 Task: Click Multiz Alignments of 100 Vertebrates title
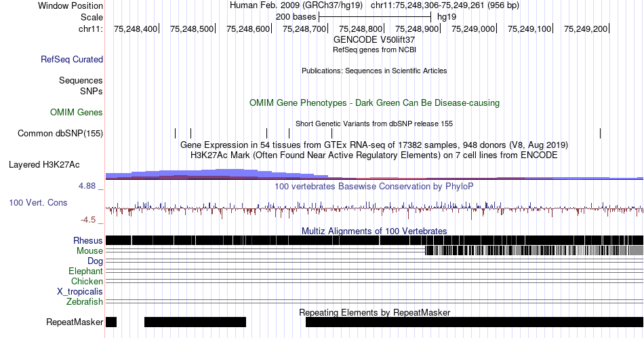[374, 231]
